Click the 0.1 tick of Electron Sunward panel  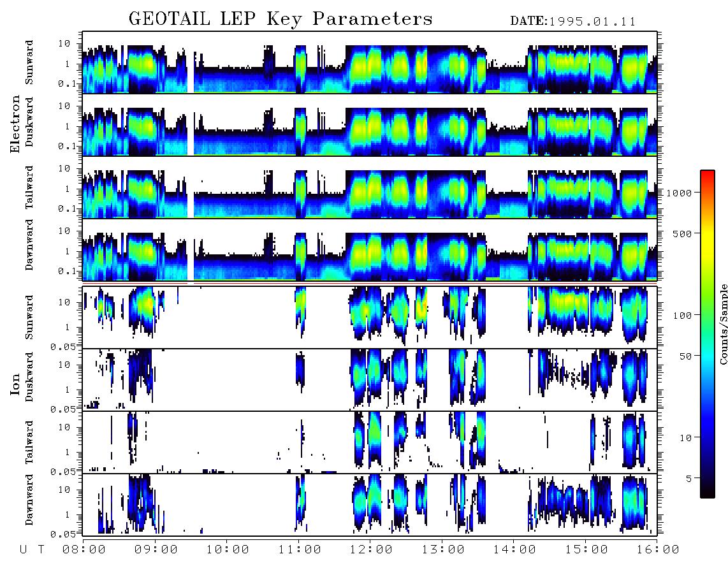66,84
